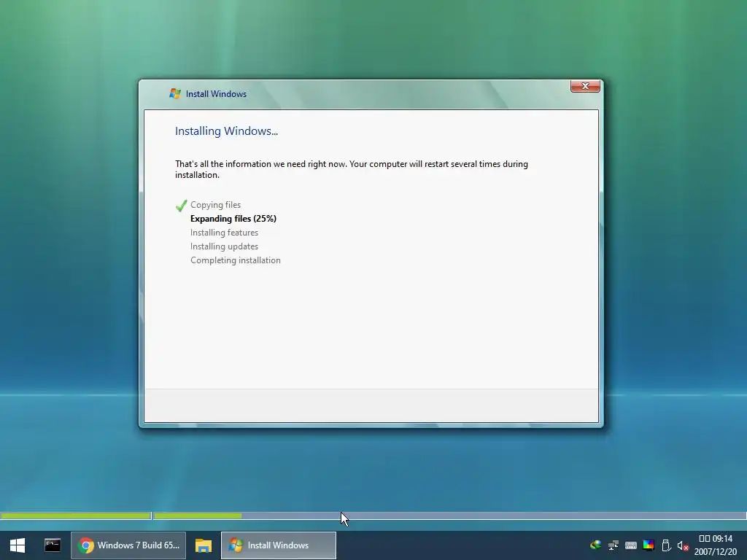This screenshot has width=747, height=560.
Task: Click the Installing features step
Action: click(225, 233)
